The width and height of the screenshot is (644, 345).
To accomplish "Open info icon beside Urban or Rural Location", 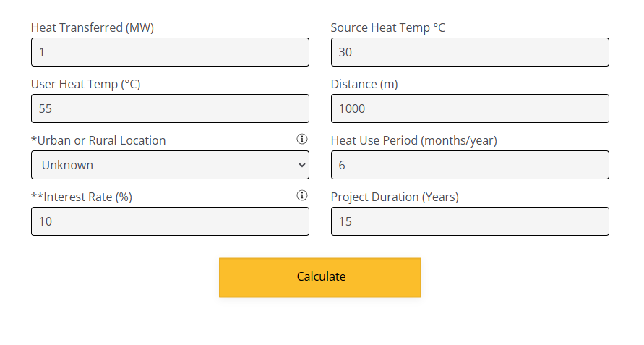I will coord(302,139).
